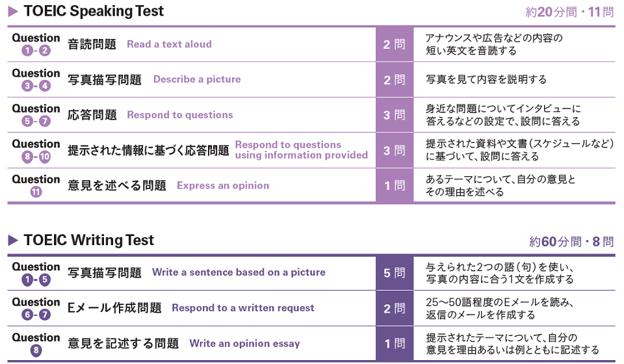The width and height of the screenshot is (624, 364).
Task: Click the triangle icon beside TOEIC Speaking Test
Action: pyautogui.click(x=13, y=12)
